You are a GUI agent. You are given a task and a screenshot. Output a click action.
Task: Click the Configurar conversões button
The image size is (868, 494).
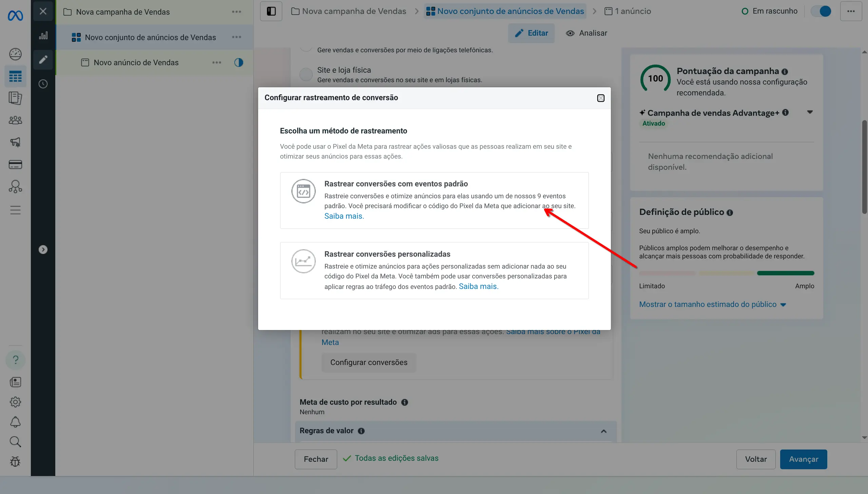(369, 363)
